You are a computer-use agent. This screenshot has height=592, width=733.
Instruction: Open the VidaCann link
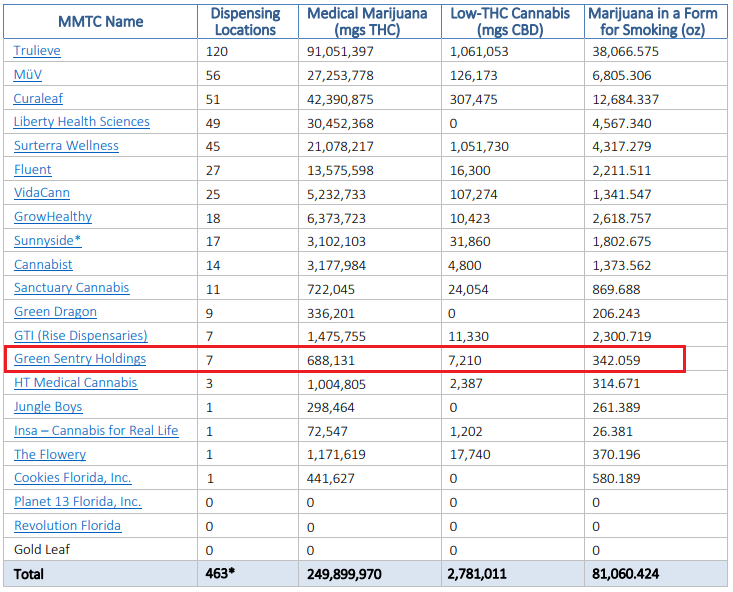pos(42,193)
